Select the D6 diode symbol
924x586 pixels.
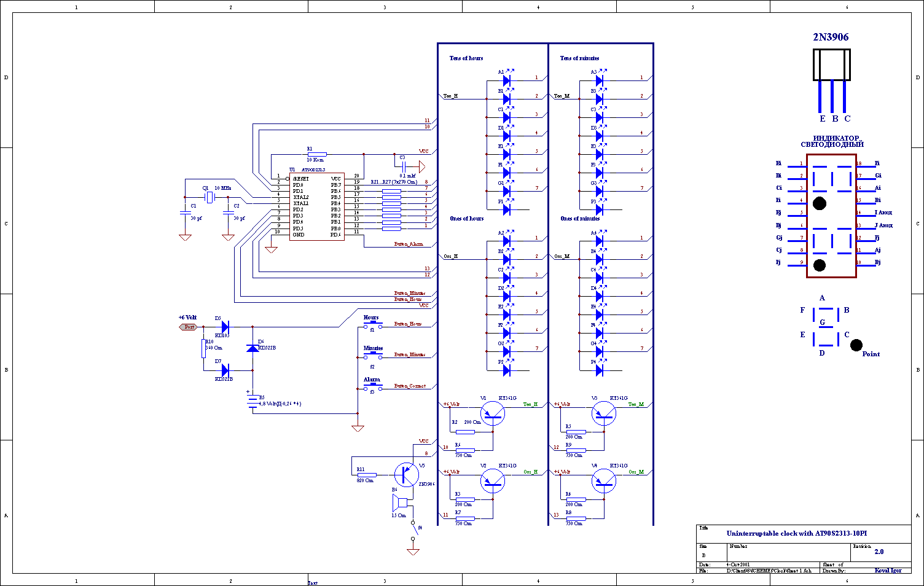253,348
